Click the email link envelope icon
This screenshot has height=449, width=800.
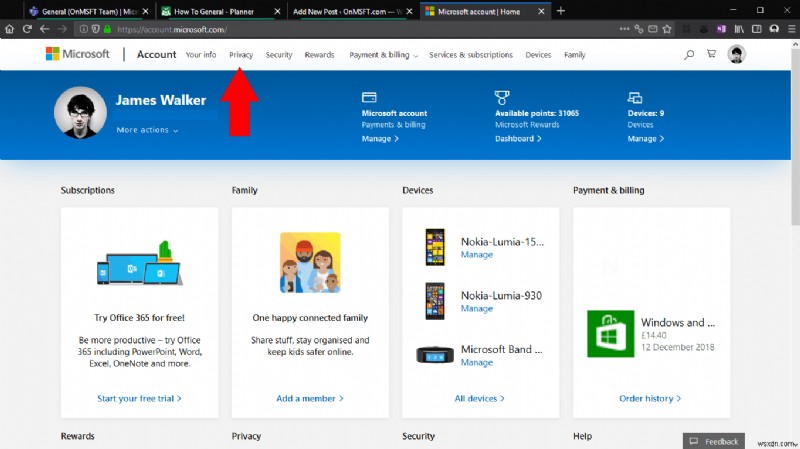pos(653,29)
